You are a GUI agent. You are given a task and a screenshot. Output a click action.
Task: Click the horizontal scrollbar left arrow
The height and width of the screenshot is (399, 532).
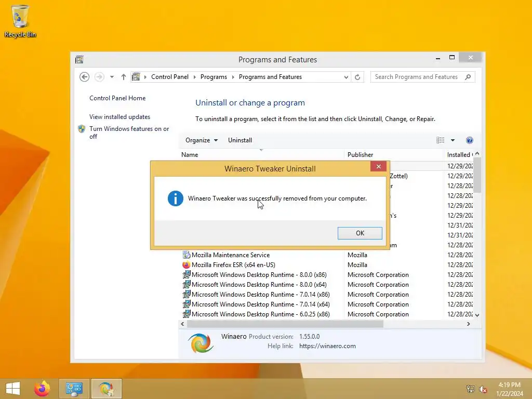coord(182,324)
